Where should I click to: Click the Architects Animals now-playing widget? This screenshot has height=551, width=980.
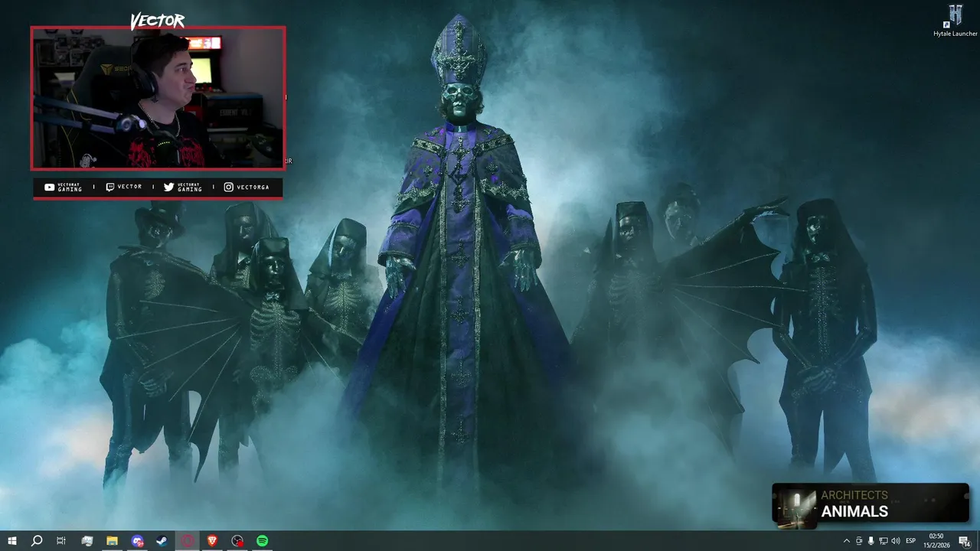(871, 504)
